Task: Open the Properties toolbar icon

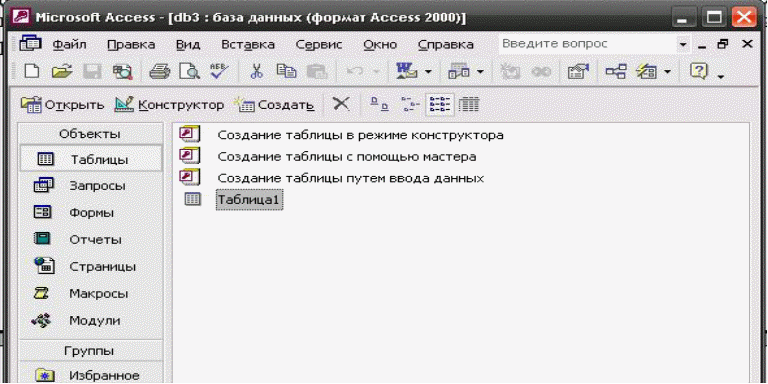Action: [578, 72]
